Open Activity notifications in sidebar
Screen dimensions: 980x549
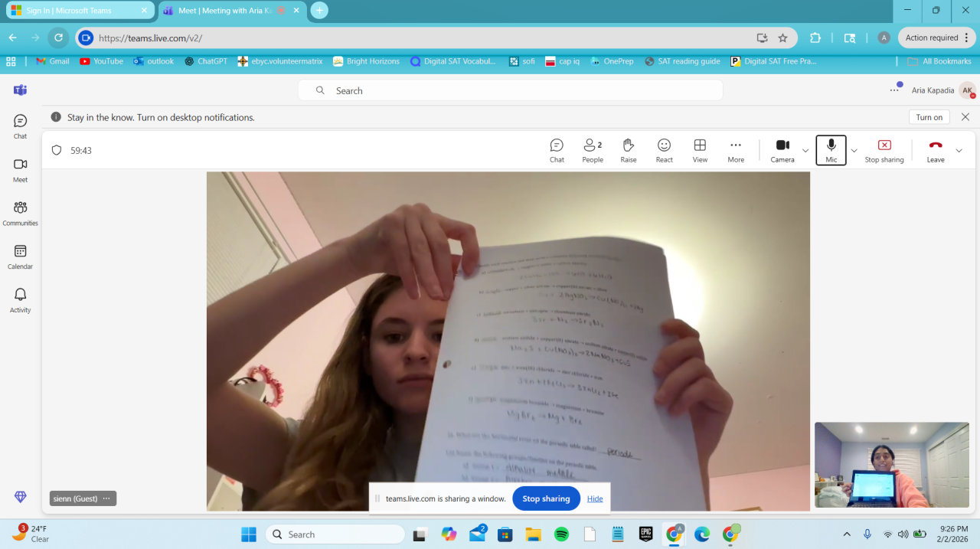point(20,301)
